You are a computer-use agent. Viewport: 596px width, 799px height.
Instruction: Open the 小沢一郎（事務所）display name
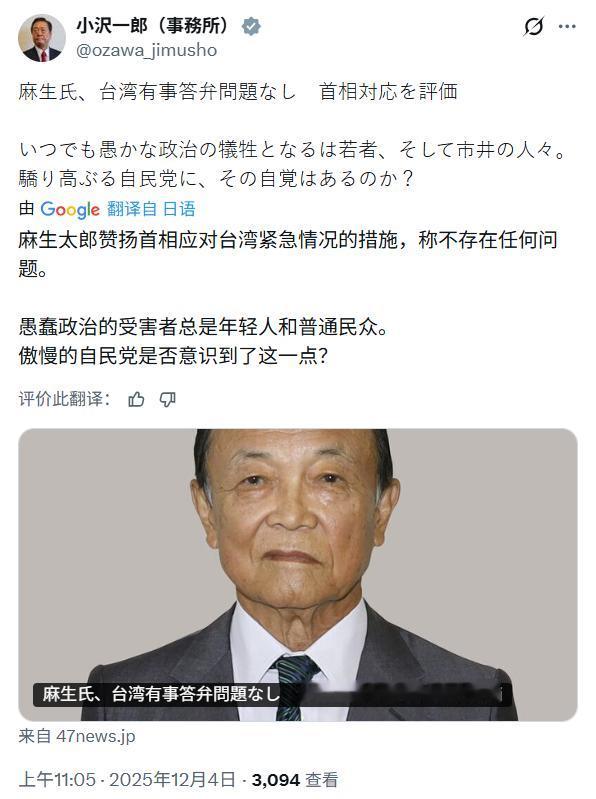(x=155, y=25)
